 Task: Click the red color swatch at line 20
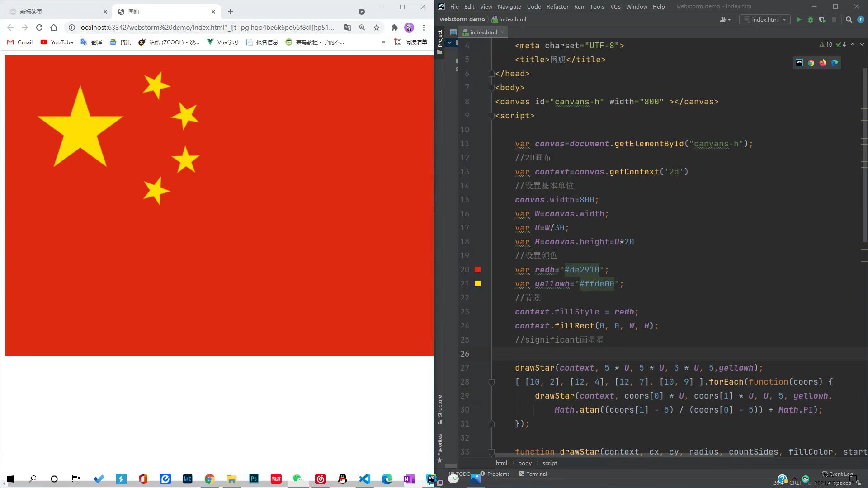(x=477, y=270)
